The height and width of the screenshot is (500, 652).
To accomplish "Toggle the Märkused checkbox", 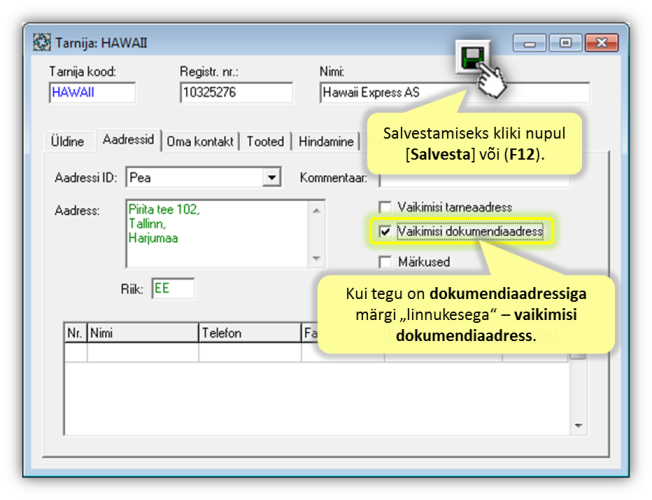I will (x=385, y=262).
